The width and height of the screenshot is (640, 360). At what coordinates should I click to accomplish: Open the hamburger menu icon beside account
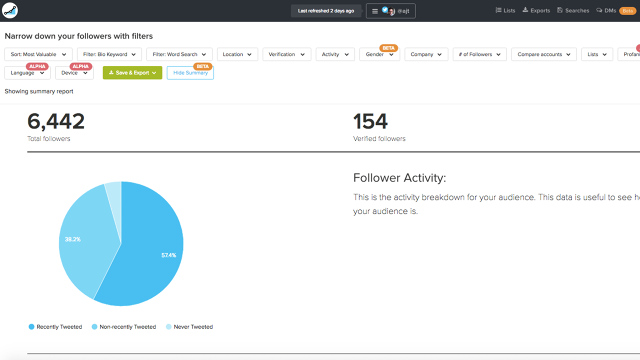pos(375,11)
